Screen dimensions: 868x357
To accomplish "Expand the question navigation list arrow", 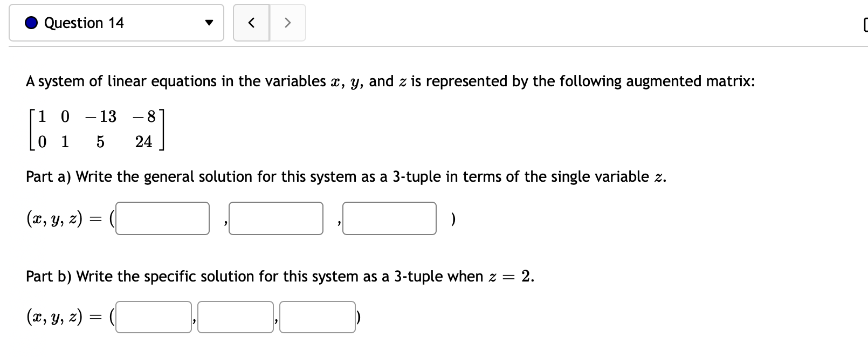I will (210, 23).
